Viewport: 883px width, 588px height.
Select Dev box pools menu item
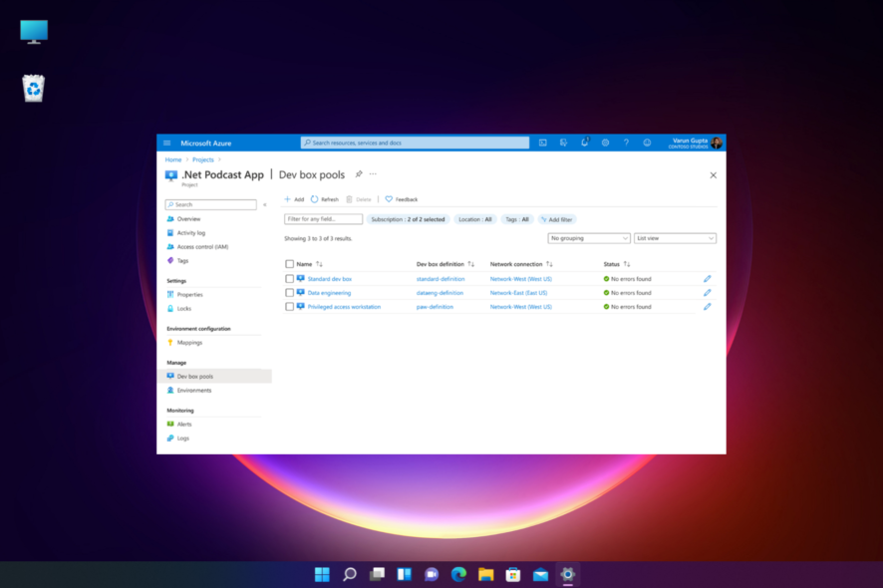pos(214,377)
